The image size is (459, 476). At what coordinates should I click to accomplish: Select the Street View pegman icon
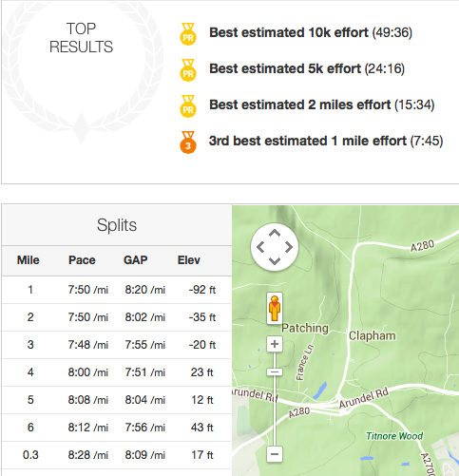click(275, 308)
